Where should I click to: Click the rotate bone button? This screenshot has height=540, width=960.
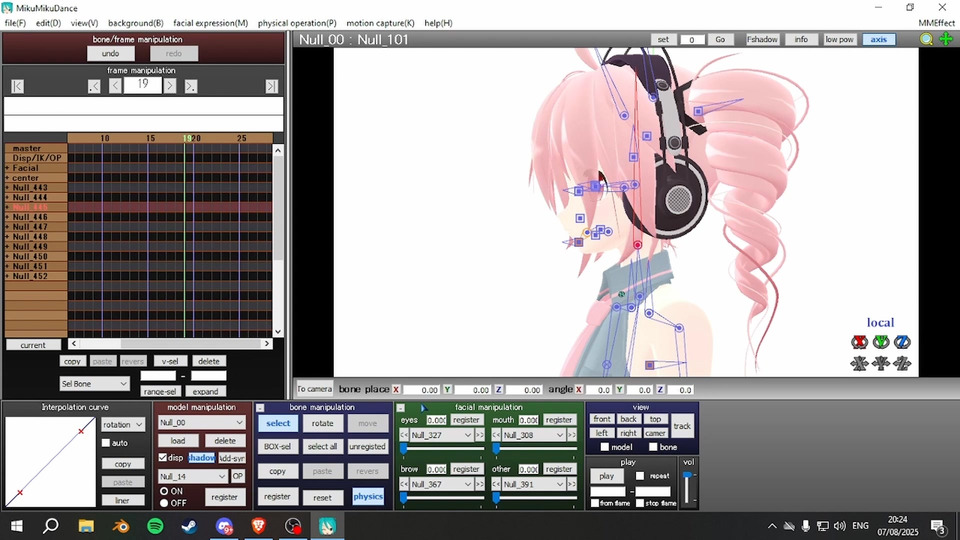pyautogui.click(x=323, y=423)
